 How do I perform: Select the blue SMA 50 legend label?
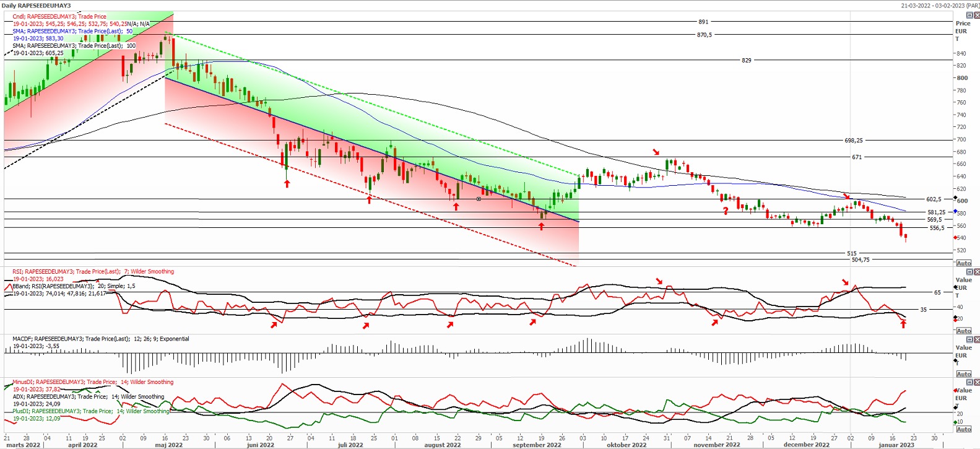pyautogui.click(x=72, y=31)
